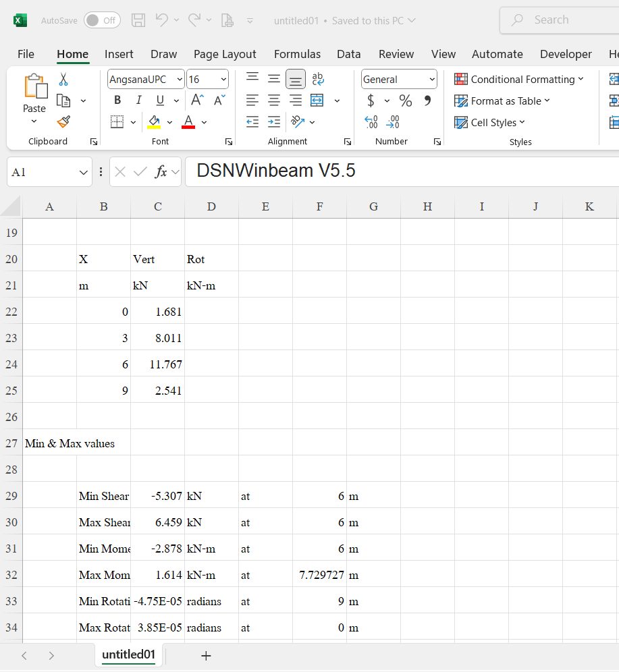Image resolution: width=619 pixels, height=672 pixels.
Task: Open Cell Styles menu
Action: 489,122
